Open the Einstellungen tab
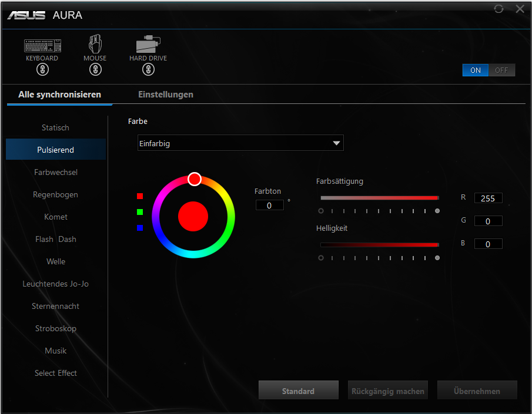This screenshot has height=414, width=532. [166, 95]
